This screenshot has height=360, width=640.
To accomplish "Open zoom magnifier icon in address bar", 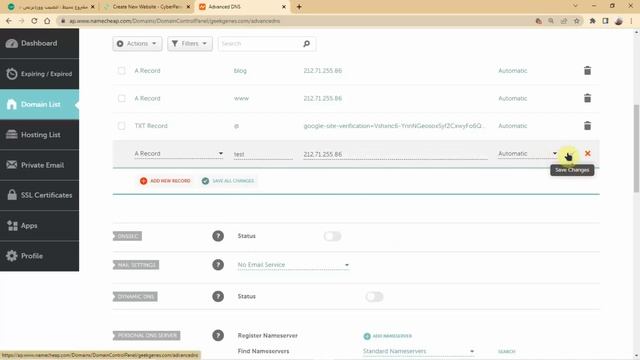I will coord(551,21).
